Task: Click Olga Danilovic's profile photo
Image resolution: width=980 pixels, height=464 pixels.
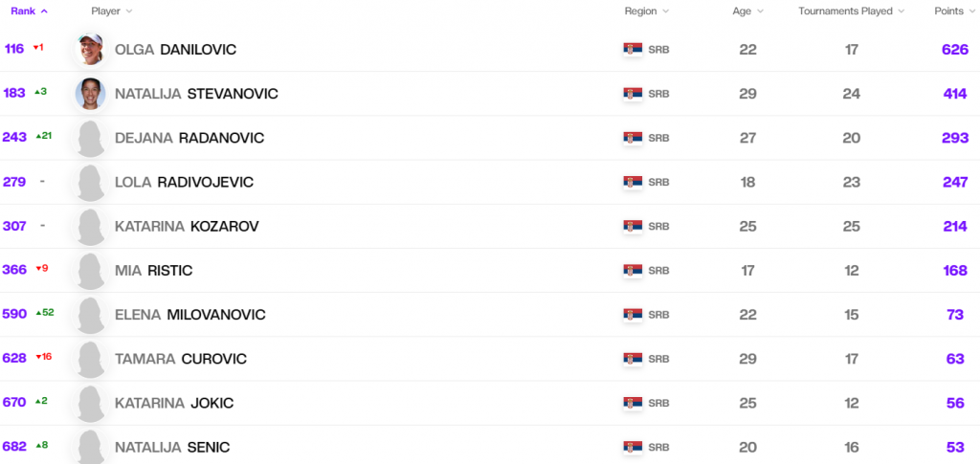Action: 90,49
